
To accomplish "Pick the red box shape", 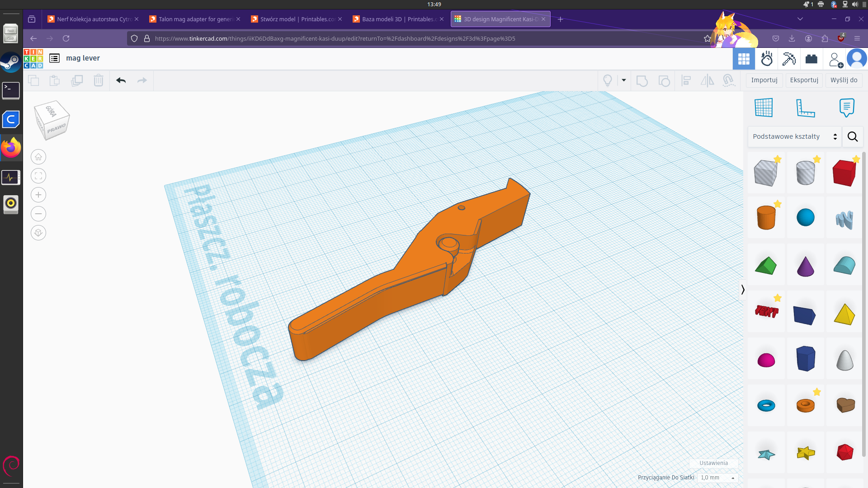I will 844,172.
